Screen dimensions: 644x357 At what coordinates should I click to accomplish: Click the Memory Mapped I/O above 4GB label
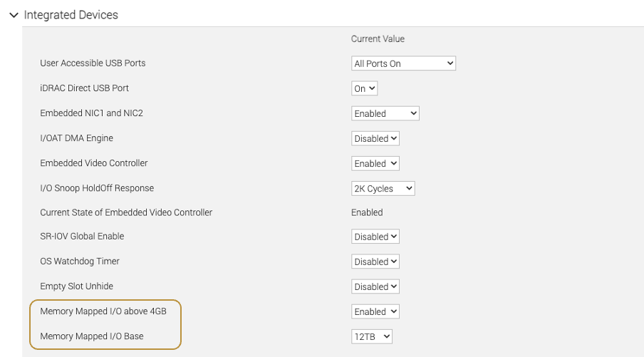(x=103, y=311)
